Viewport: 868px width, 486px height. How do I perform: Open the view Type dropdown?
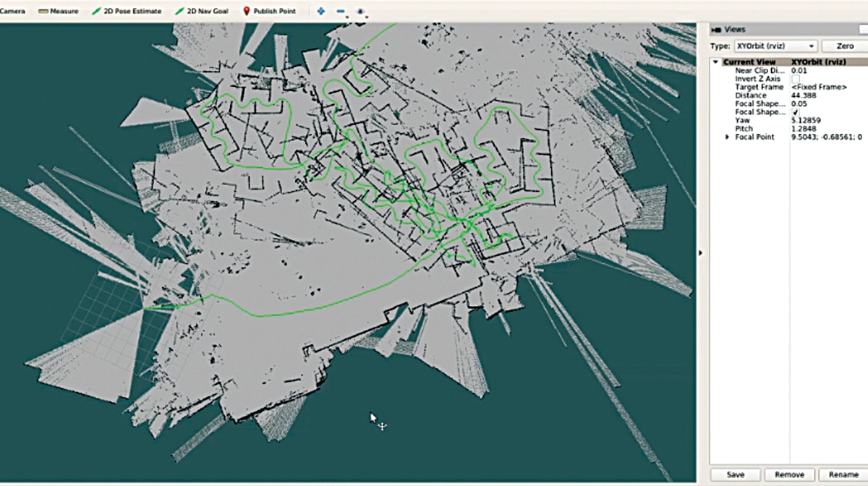point(812,45)
